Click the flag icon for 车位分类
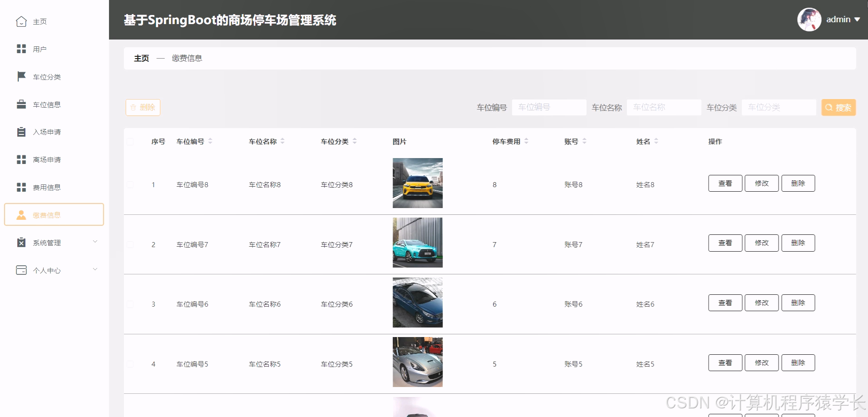Image resolution: width=868 pixels, height=417 pixels. tap(21, 76)
